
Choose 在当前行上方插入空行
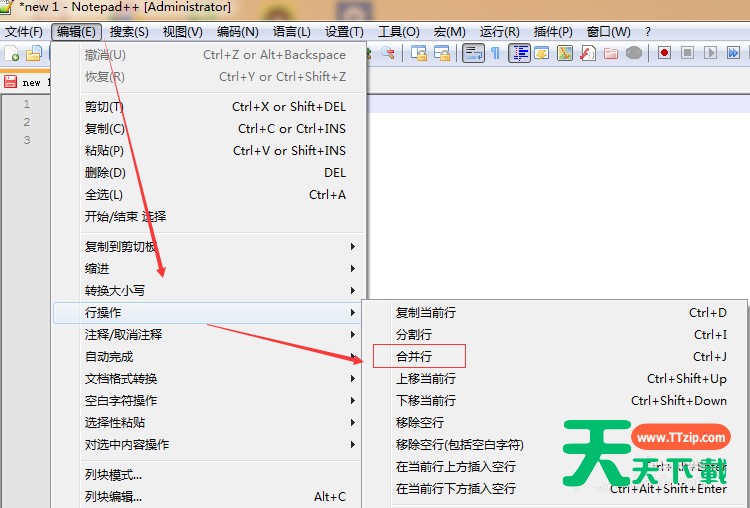click(554, 467)
